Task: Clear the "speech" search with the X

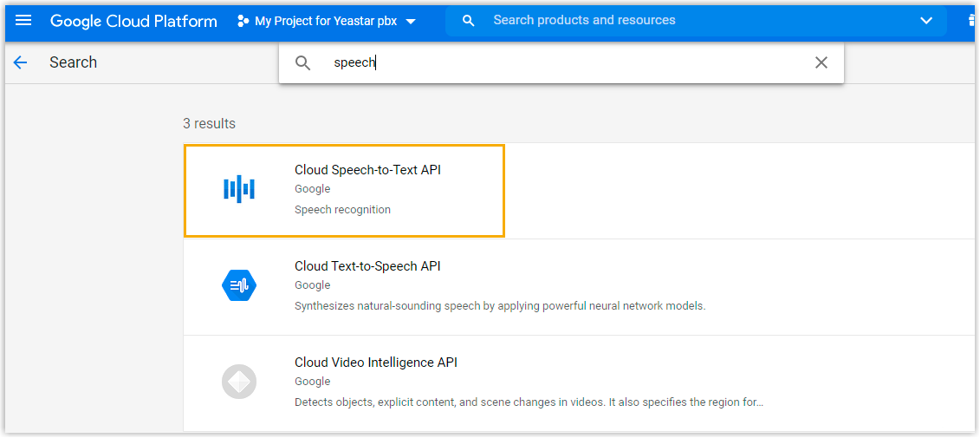Action: [x=821, y=62]
